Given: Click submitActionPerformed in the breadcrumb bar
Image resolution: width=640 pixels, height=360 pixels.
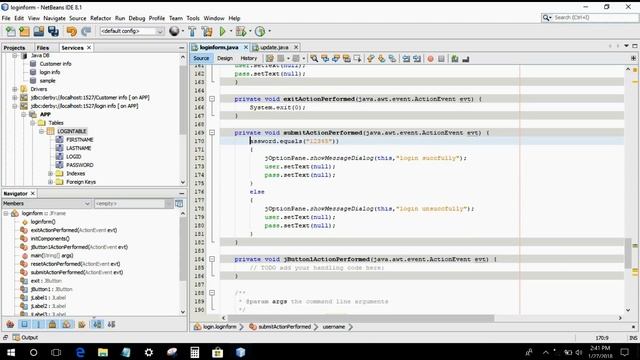Looking at the screenshot, I should coord(284,327).
